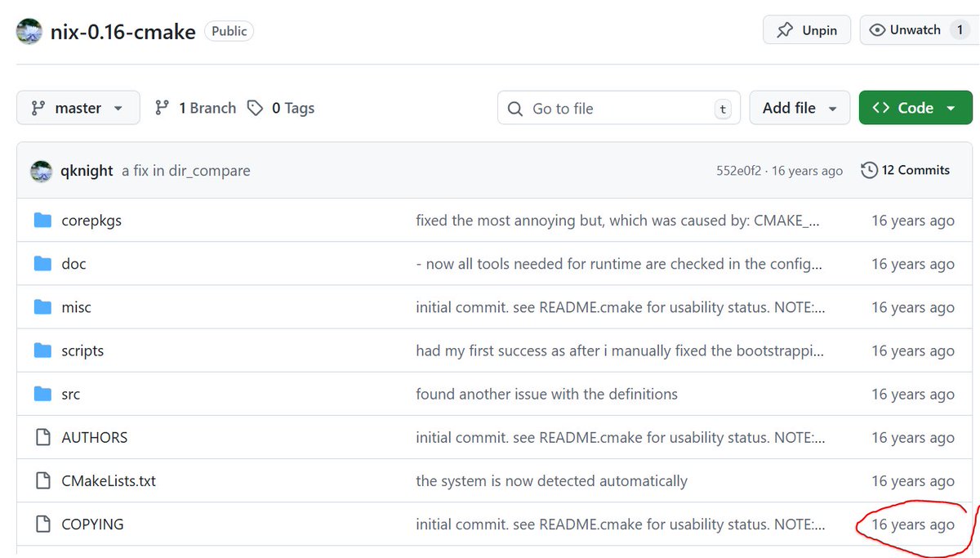Click '16 years ago' beside commit 552e0f2
This screenshot has width=980, height=558.
pyautogui.click(x=806, y=171)
